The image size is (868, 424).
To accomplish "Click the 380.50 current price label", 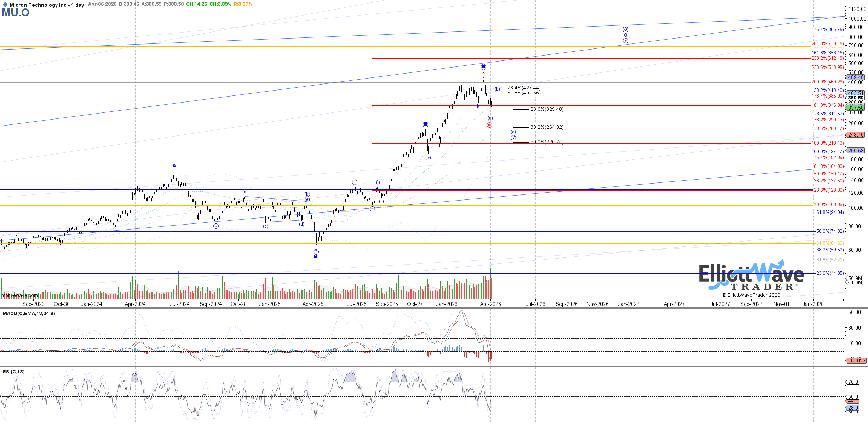I will (856, 98).
